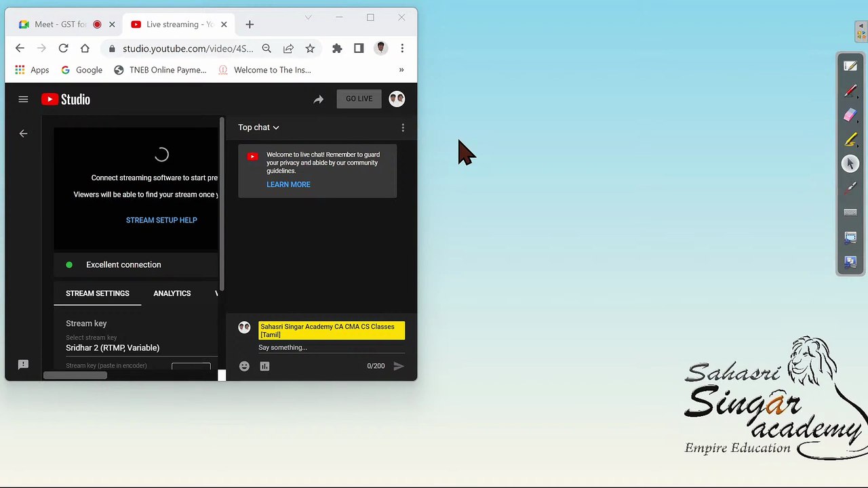
Task: Send feedback via the Studio sidebar icon
Action: pos(23,365)
